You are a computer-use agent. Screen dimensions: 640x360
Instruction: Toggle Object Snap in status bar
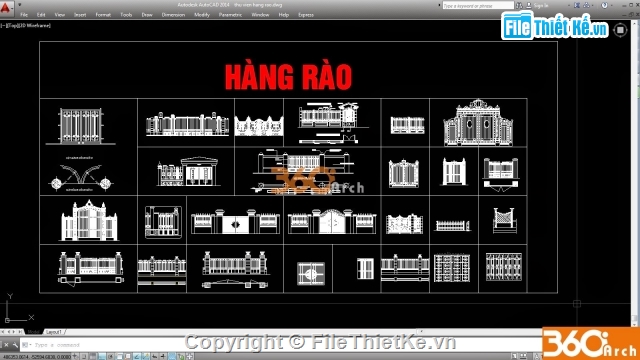pos(120,357)
